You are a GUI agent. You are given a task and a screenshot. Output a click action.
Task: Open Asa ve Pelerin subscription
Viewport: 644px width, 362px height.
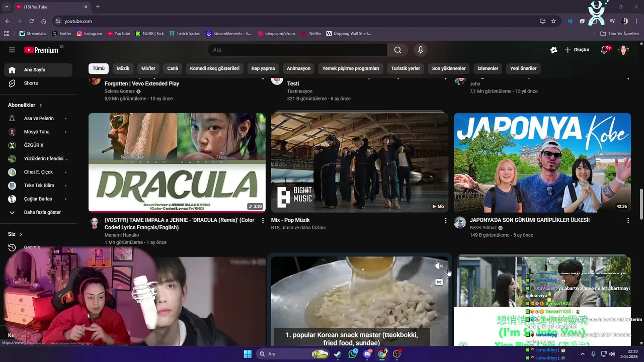(38, 119)
